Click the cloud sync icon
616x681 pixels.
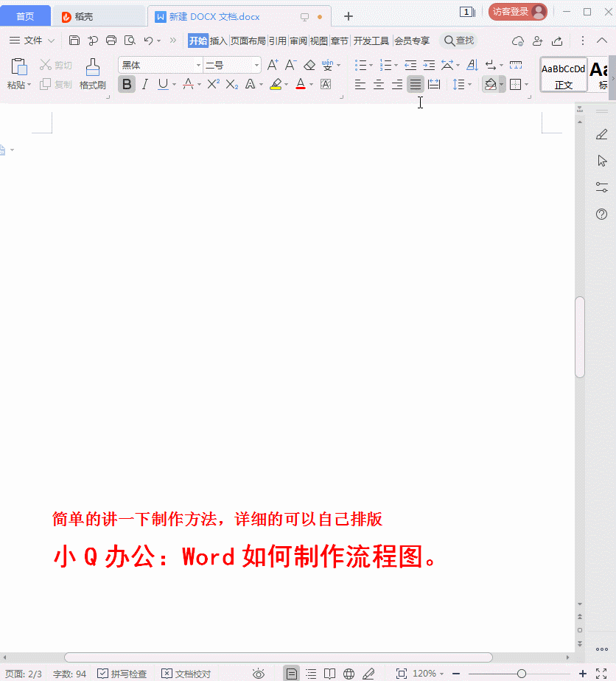coord(517,41)
